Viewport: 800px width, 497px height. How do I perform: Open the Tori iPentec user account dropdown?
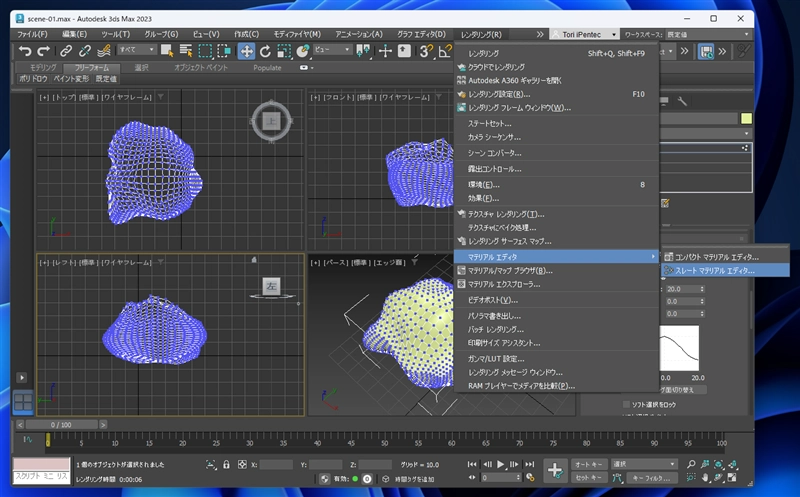click(585, 34)
